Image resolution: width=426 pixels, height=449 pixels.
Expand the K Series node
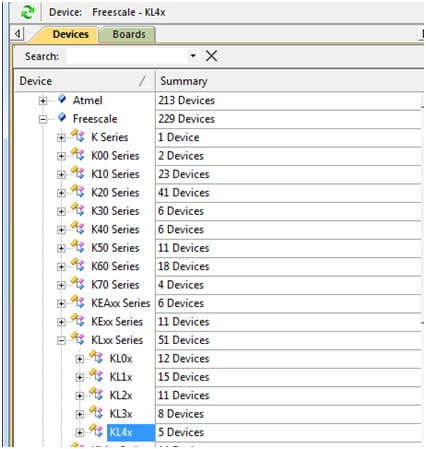tap(61, 138)
